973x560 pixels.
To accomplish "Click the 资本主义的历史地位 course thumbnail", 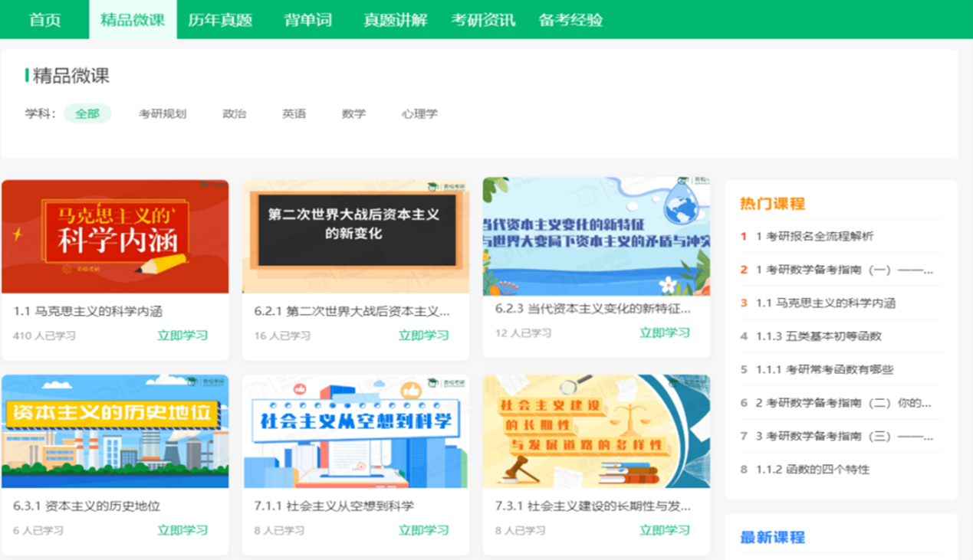I will (115, 431).
